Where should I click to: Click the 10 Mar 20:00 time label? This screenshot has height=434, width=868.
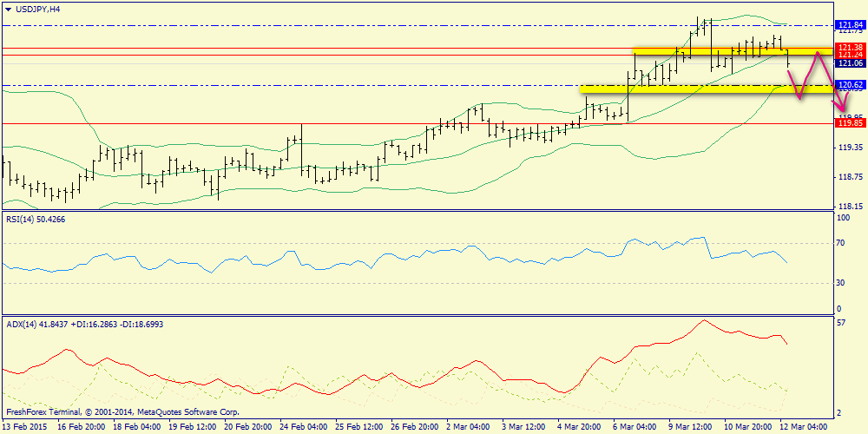click(747, 427)
